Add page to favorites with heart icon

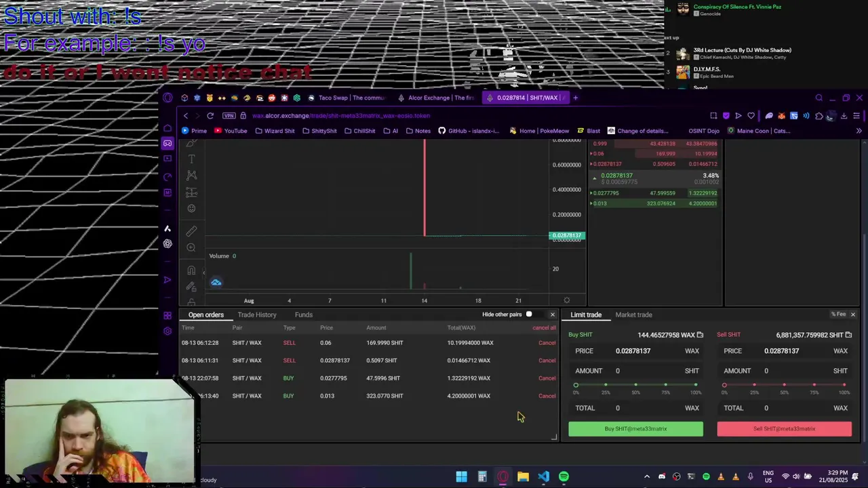click(751, 116)
